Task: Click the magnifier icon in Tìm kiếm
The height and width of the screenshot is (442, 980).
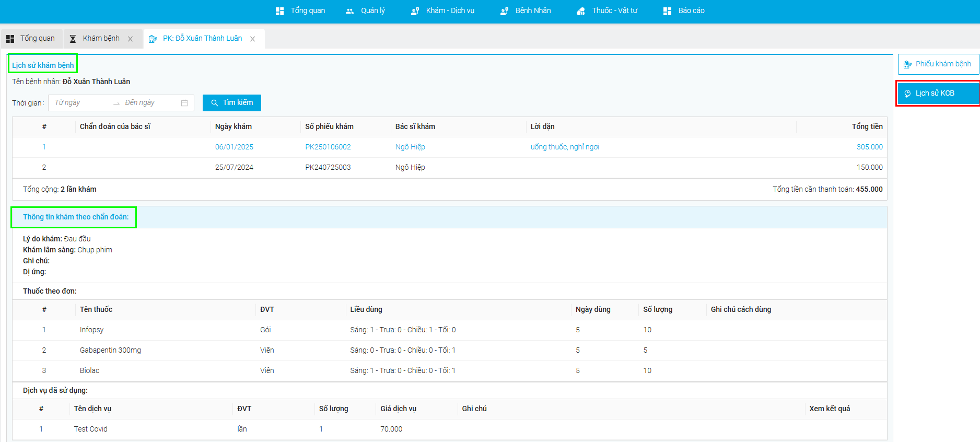Action: pyautogui.click(x=215, y=103)
